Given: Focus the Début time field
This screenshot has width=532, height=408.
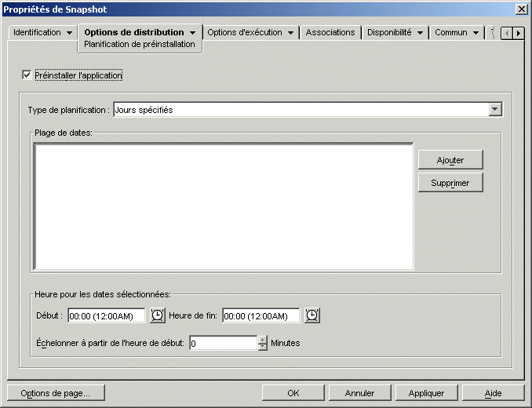Looking at the screenshot, I should [106, 315].
